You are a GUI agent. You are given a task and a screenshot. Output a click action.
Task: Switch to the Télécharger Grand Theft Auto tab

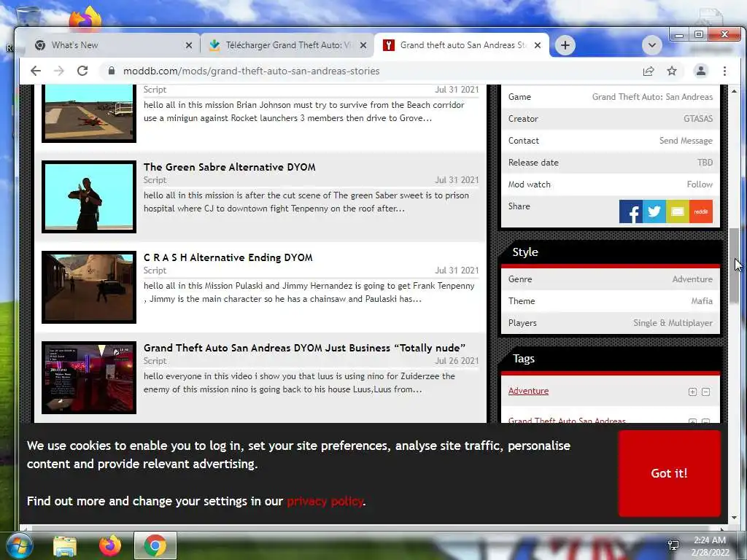(287, 45)
